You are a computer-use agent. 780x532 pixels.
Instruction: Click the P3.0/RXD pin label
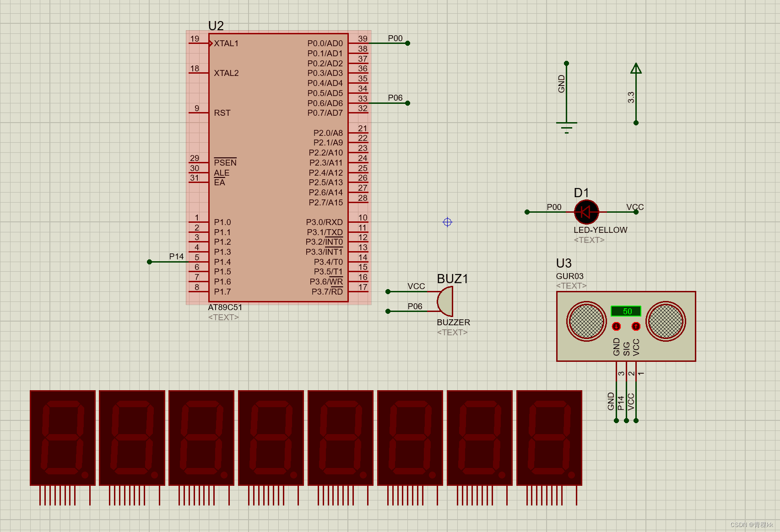coord(324,222)
